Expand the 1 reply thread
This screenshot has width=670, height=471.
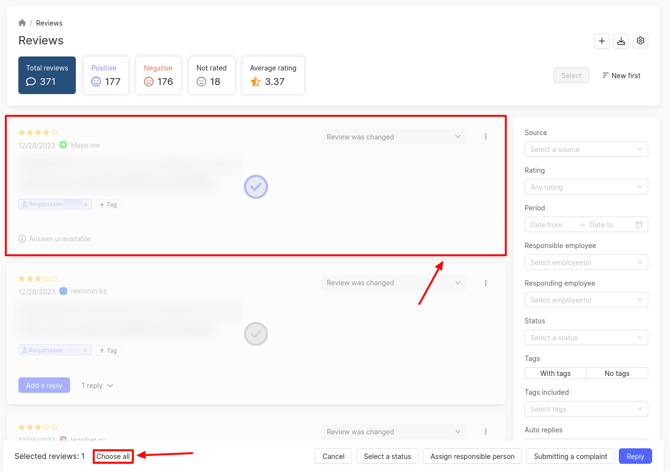(97, 385)
